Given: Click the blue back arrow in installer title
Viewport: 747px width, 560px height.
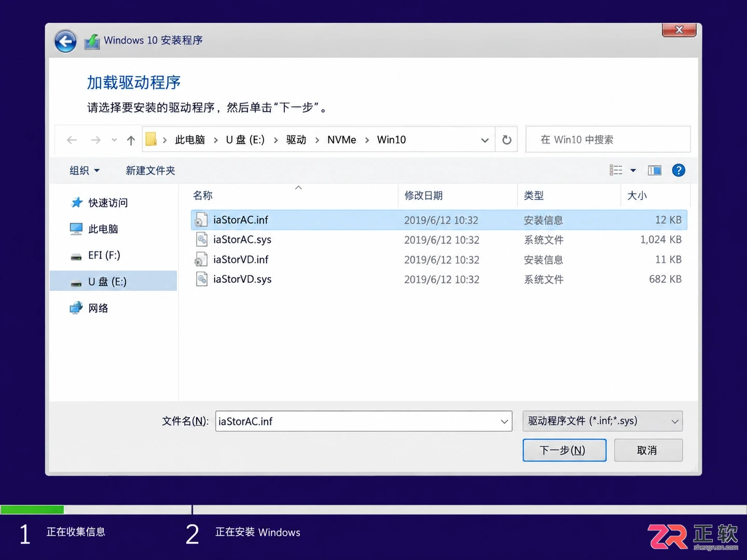Looking at the screenshot, I should pos(65,41).
